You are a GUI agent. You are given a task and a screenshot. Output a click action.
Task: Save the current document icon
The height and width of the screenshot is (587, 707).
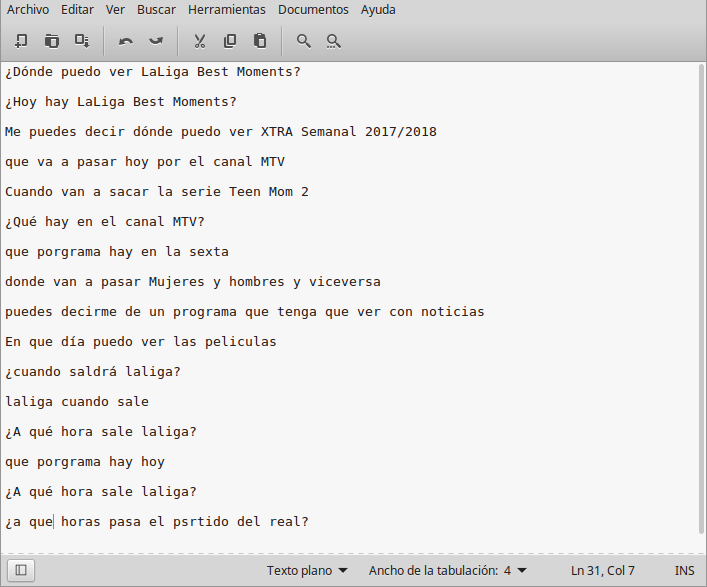(82, 41)
